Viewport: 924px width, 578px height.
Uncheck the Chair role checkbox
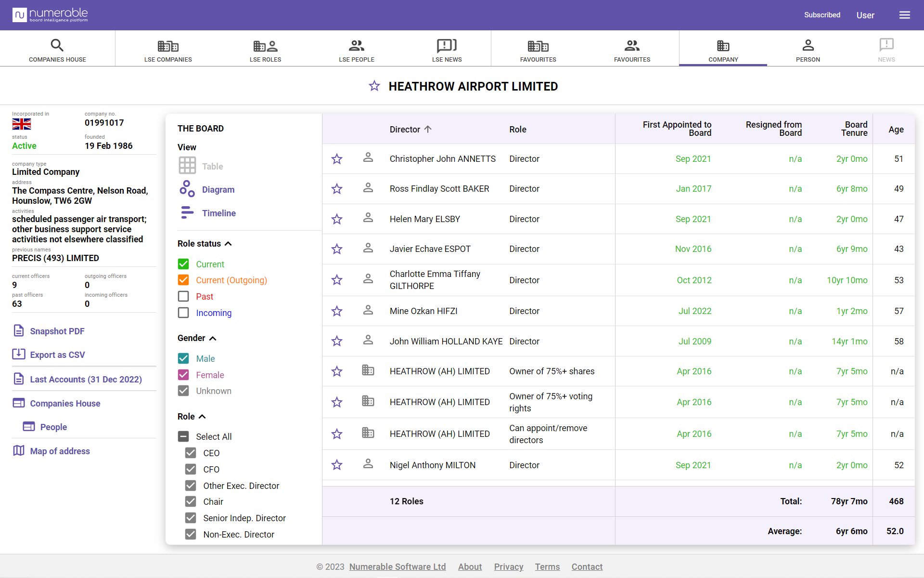tap(191, 501)
